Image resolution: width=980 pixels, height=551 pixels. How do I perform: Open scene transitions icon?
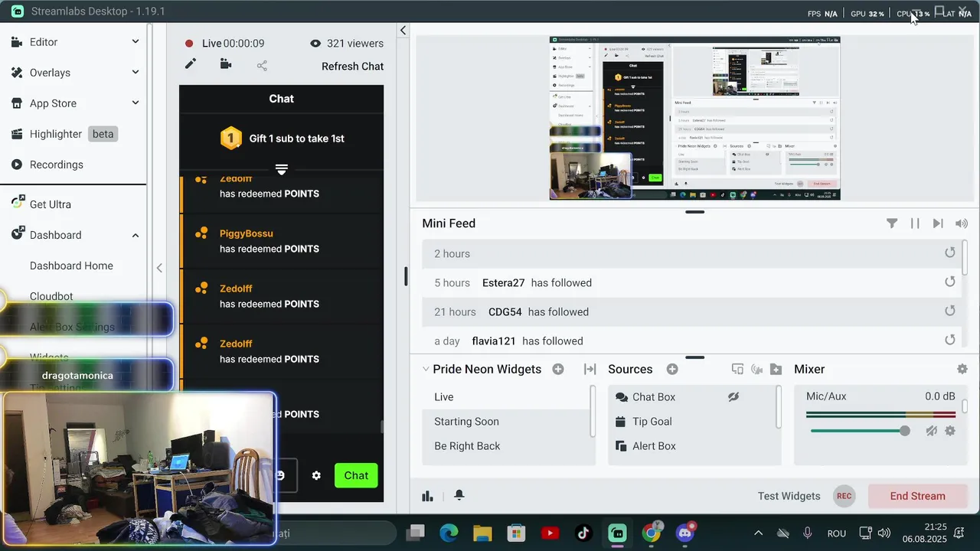click(590, 369)
